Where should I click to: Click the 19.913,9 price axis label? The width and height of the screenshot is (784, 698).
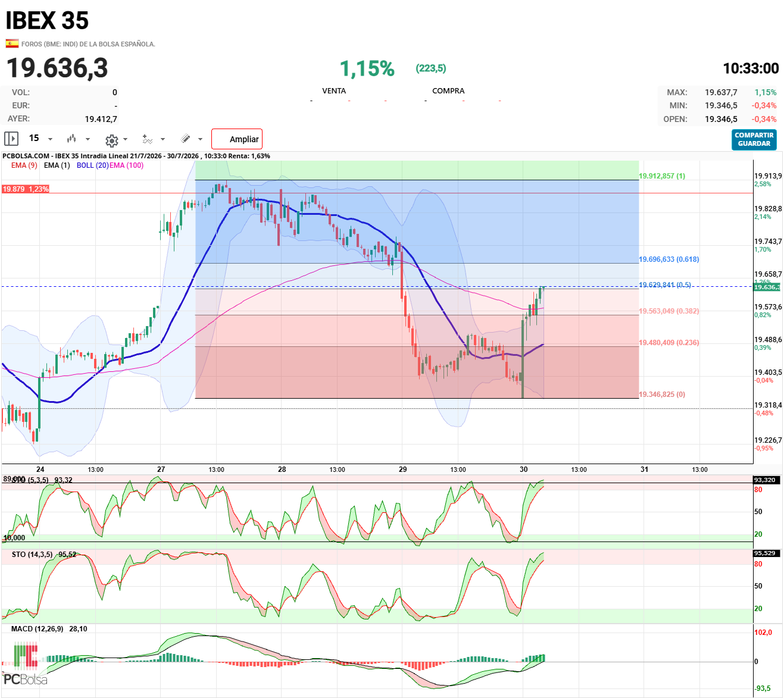(x=768, y=176)
